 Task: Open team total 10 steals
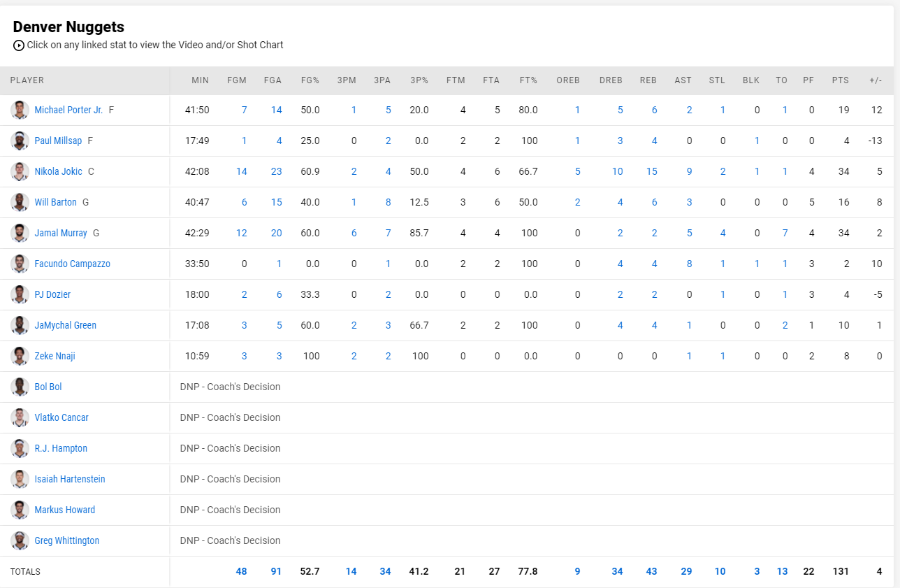(720, 571)
